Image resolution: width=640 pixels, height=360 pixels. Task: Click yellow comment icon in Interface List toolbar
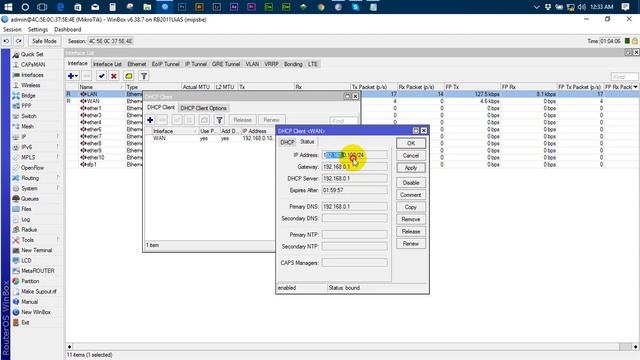pyautogui.click(x=129, y=76)
